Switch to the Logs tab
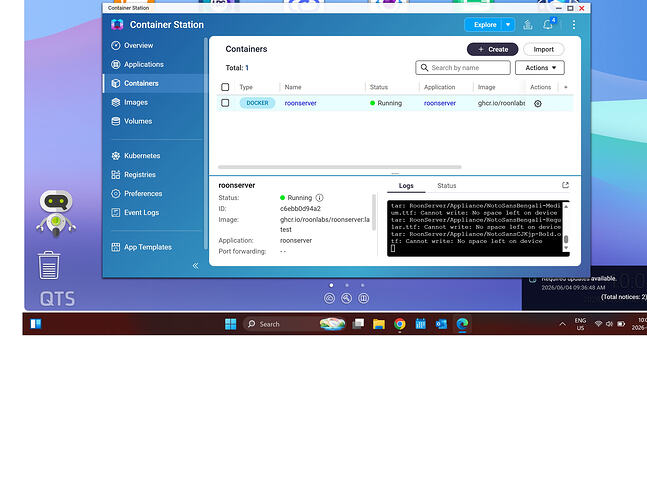 click(x=406, y=186)
